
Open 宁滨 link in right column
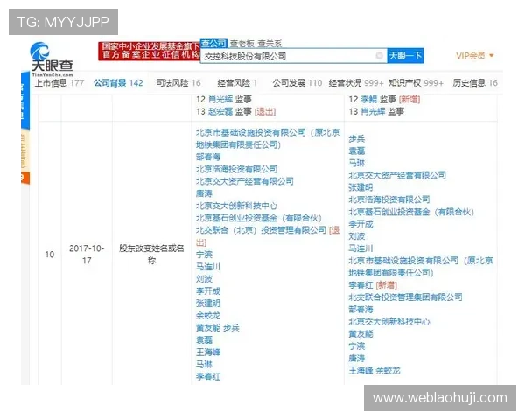[x=357, y=346]
